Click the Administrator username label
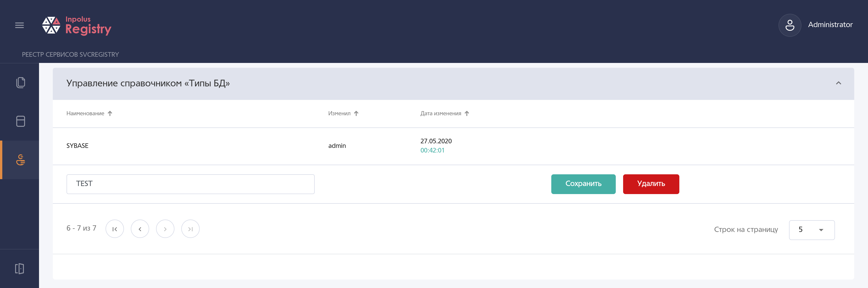Screen dimensions: 868x288 [830, 25]
